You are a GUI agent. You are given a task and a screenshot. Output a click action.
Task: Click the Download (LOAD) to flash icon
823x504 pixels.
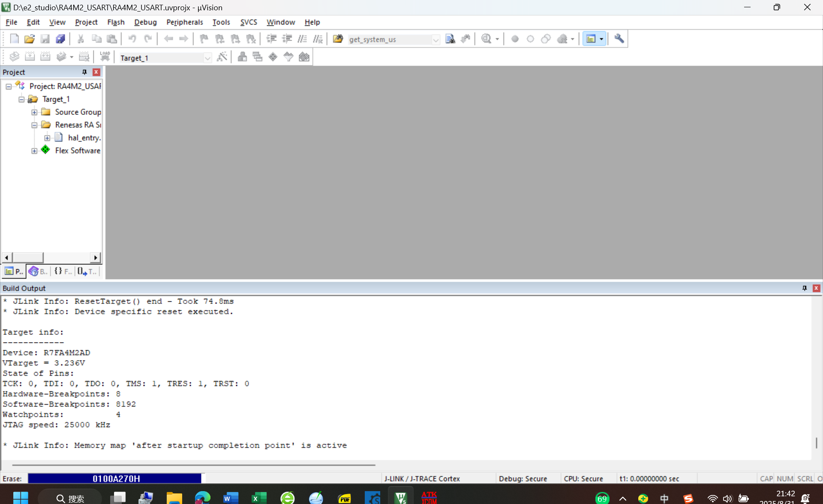[105, 57]
